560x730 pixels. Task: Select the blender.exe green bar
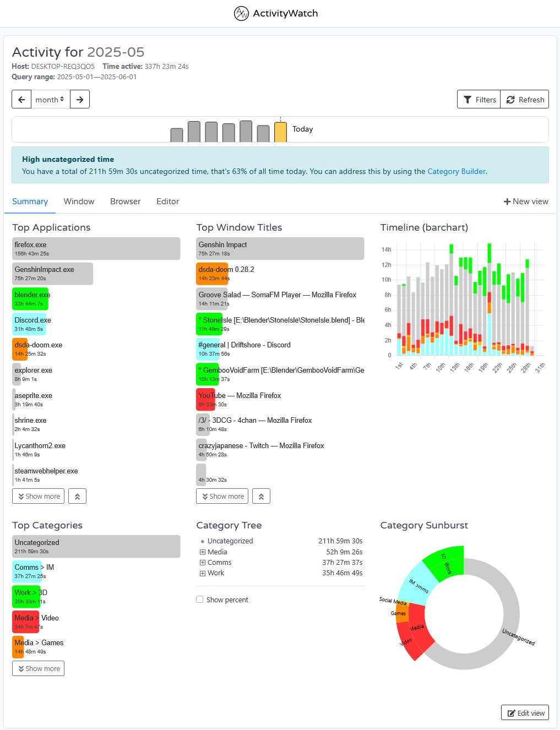(x=30, y=299)
